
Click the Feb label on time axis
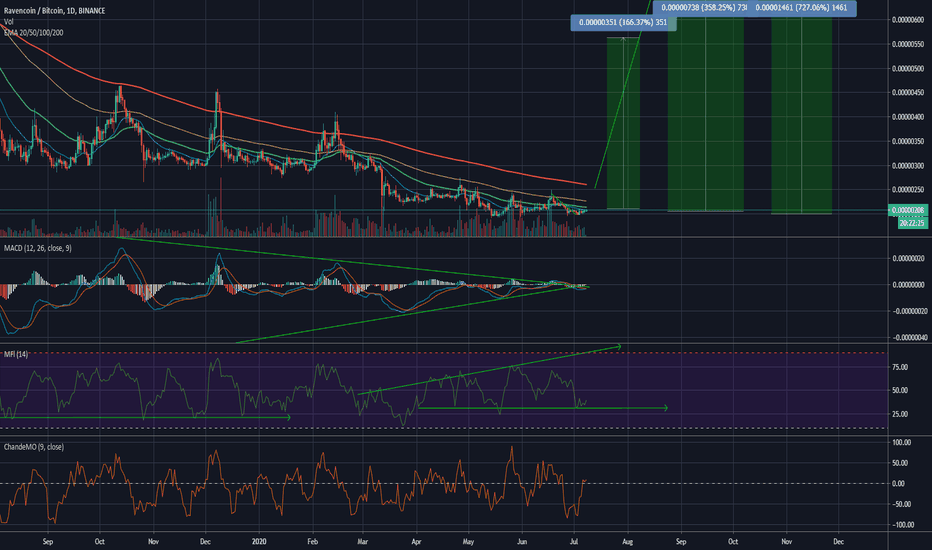pyautogui.click(x=313, y=542)
